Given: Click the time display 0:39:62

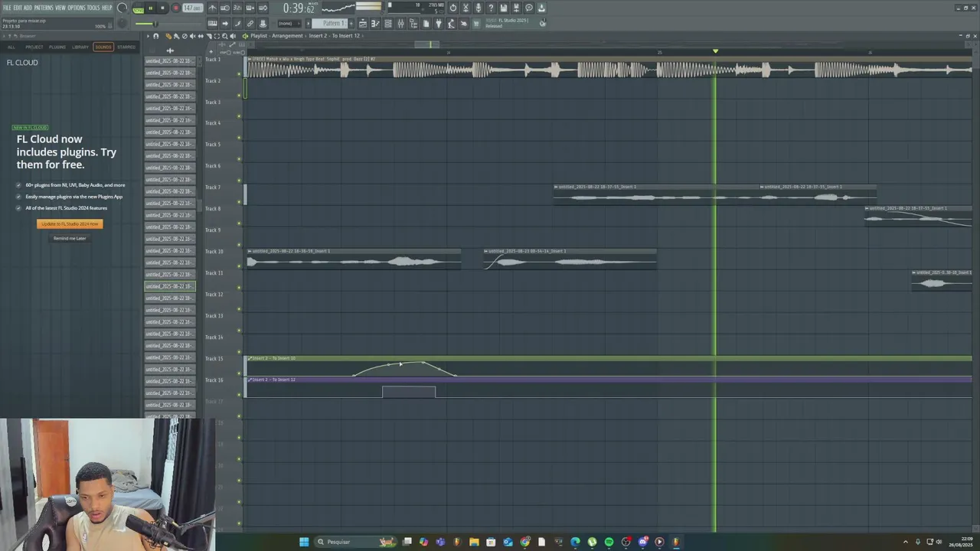Looking at the screenshot, I should 299,8.
